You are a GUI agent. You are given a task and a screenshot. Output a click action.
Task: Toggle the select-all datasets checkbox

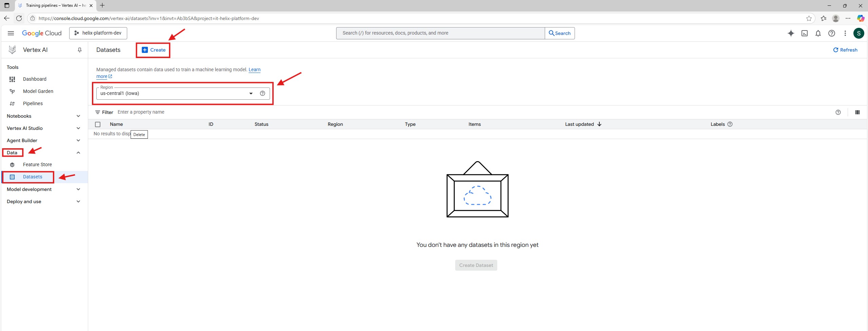pyautogui.click(x=98, y=124)
